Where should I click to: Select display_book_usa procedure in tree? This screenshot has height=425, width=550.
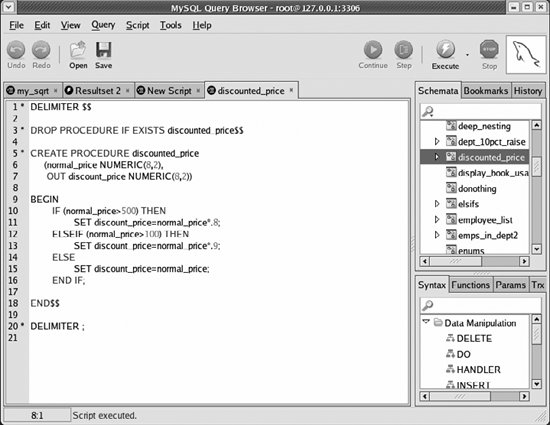[493, 173]
